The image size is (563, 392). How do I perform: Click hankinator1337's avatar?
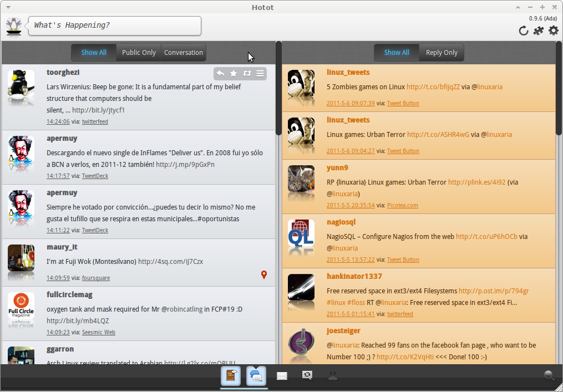click(x=301, y=288)
